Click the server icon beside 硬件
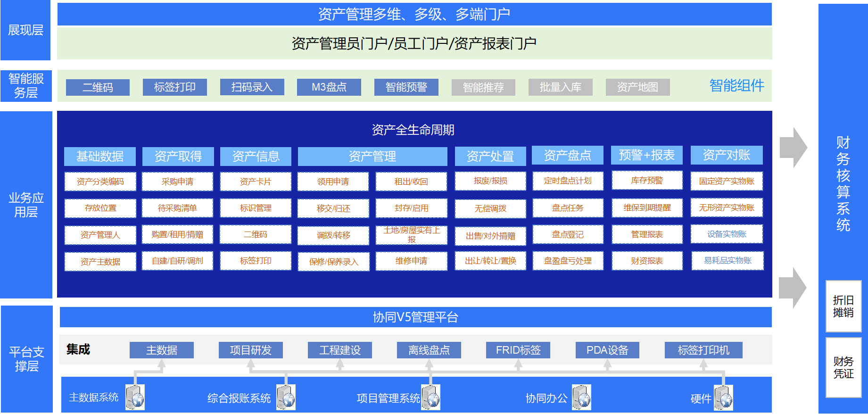The image size is (868, 414). coord(723,397)
